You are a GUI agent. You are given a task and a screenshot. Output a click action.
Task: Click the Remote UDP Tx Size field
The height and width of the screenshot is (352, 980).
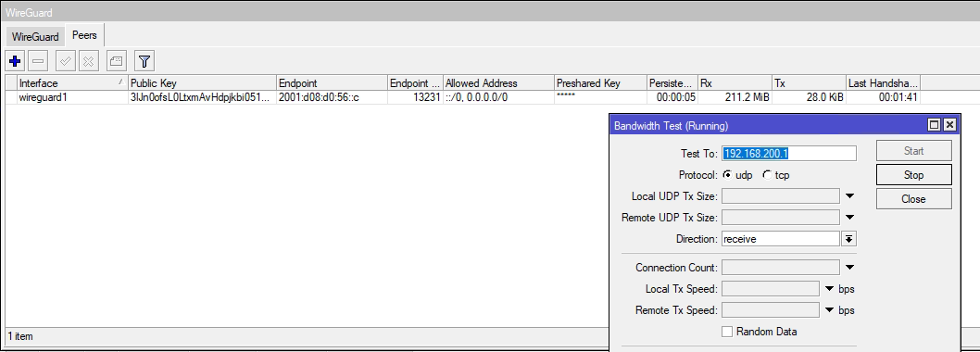pos(781,218)
